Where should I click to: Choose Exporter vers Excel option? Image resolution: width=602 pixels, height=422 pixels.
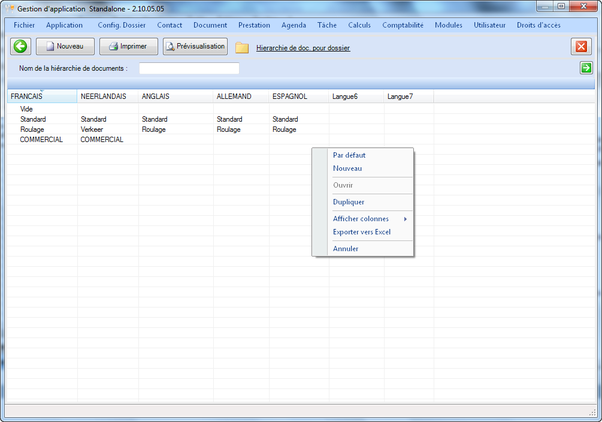pos(362,232)
